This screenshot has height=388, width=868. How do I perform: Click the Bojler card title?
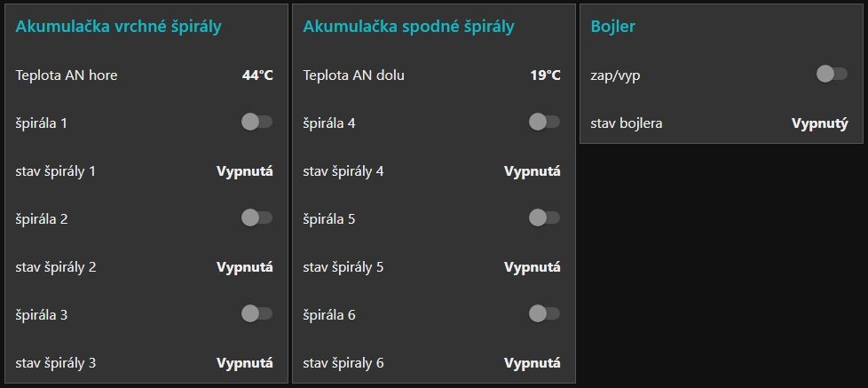click(612, 27)
